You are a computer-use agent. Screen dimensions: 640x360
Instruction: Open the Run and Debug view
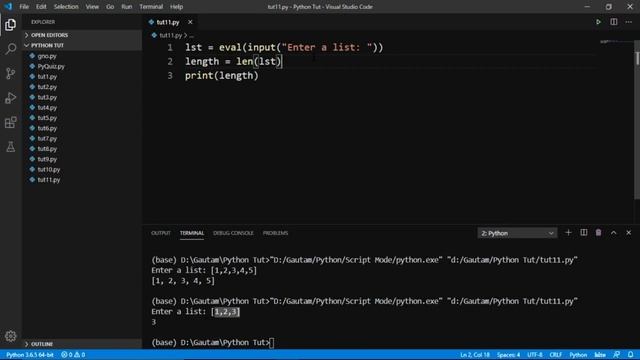point(11,98)
